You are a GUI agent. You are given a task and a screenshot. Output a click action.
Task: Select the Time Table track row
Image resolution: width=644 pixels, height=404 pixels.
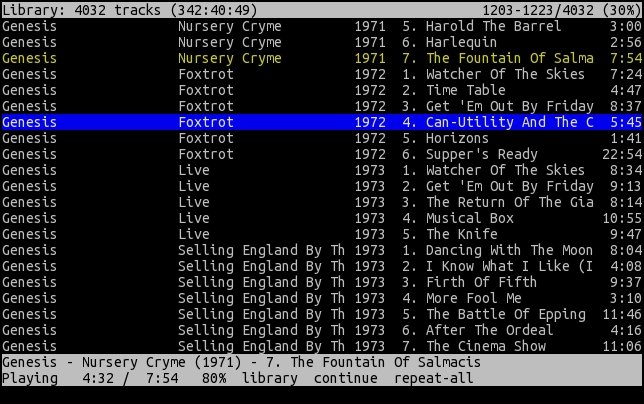[x=322, y=90]
